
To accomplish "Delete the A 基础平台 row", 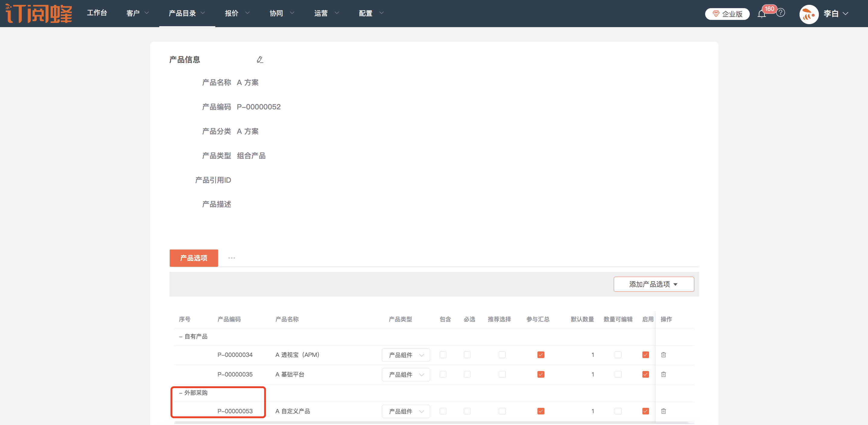I will 663,374.
